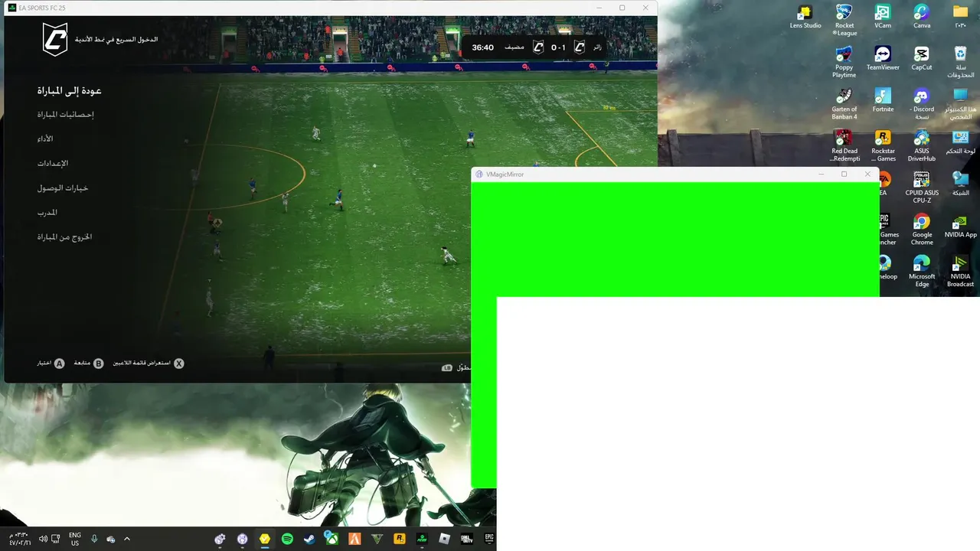Open Rockstar Games desktop launcher icon
Screen dimensions: 980x551
point(883,145)
